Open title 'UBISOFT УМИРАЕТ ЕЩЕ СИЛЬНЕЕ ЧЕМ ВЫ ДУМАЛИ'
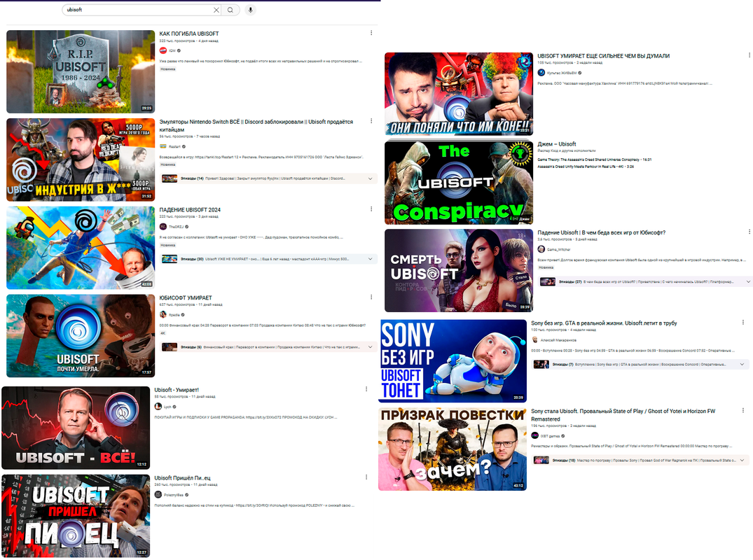The height and width of the screenshot is (560, 753). pos(603,56)
